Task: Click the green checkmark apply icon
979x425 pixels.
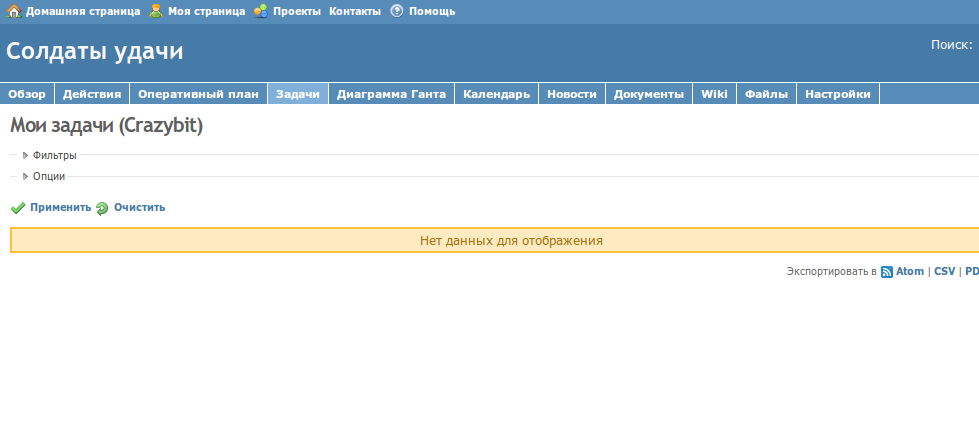Action: 18,208
